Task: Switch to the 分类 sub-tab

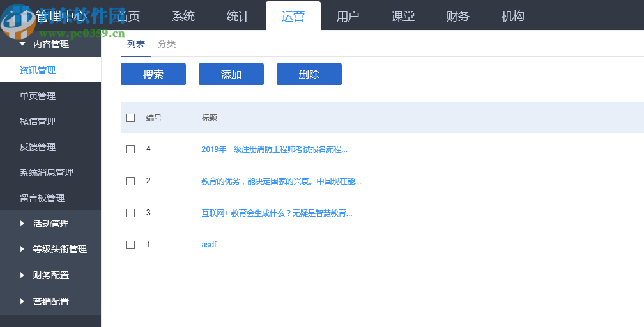Action: (x=167, y=44)
